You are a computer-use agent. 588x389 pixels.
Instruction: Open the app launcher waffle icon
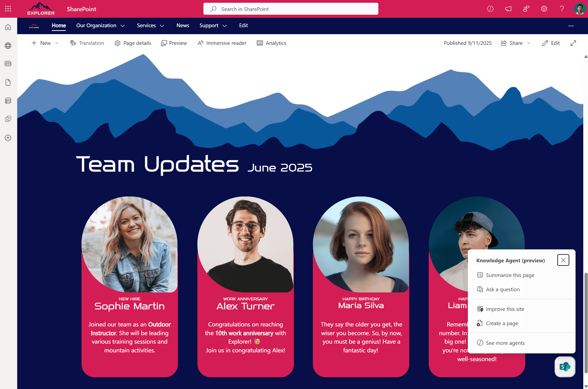click(8, 8)
